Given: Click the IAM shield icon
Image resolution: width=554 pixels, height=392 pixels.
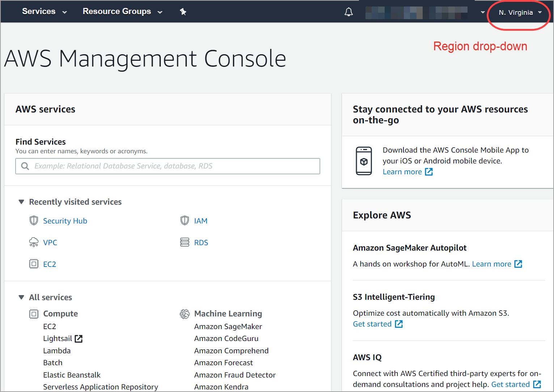Looking at the screenshot, I should (185, 221).
